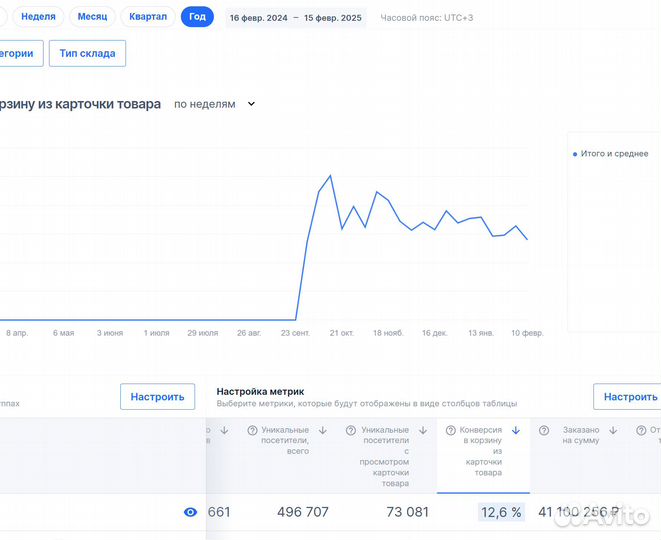Image resolution: width=661 pixels, height=540 pixels.
Task: Click help icon for visitors with card view
Action: [351, 430]
